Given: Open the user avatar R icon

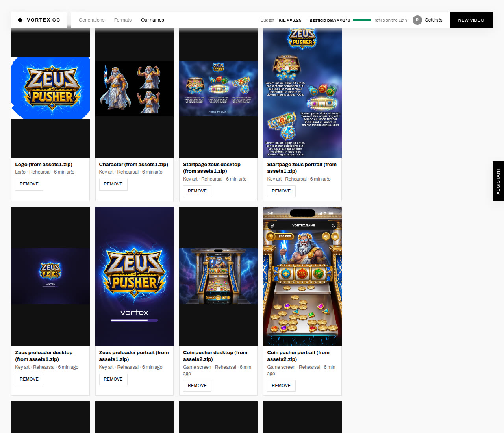Looking at the screenshot, I should [x=417, y=20].
